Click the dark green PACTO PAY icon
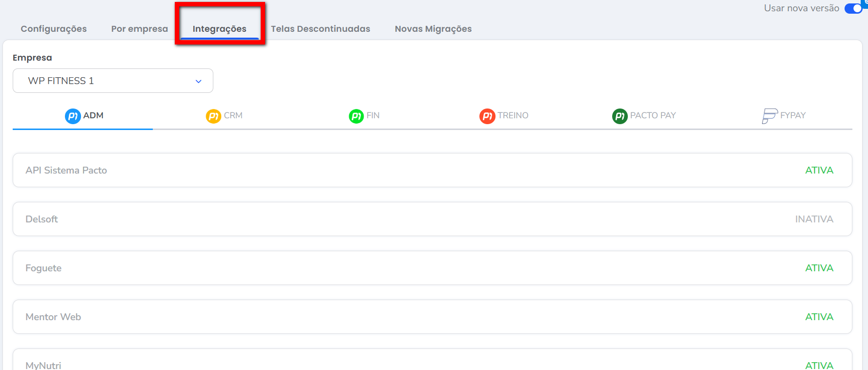This screenshot has height=370, width=868. [x=620, y=116]
